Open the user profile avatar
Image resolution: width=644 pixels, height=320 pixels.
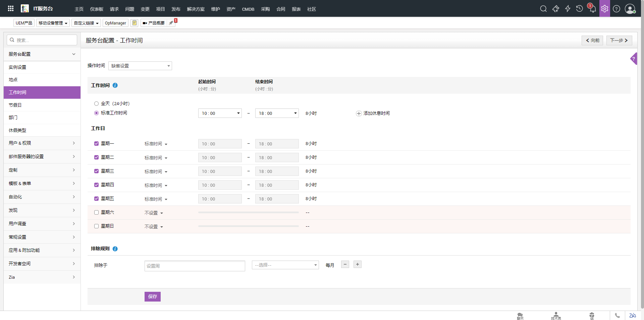coord(630,9)
